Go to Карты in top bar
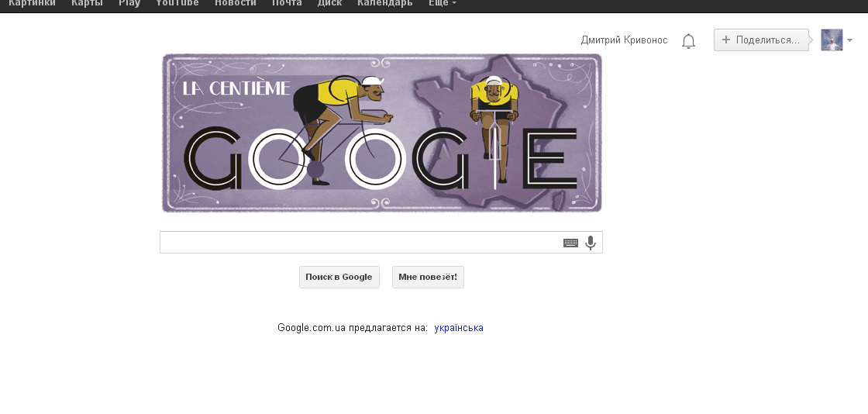 pos(87,3)
